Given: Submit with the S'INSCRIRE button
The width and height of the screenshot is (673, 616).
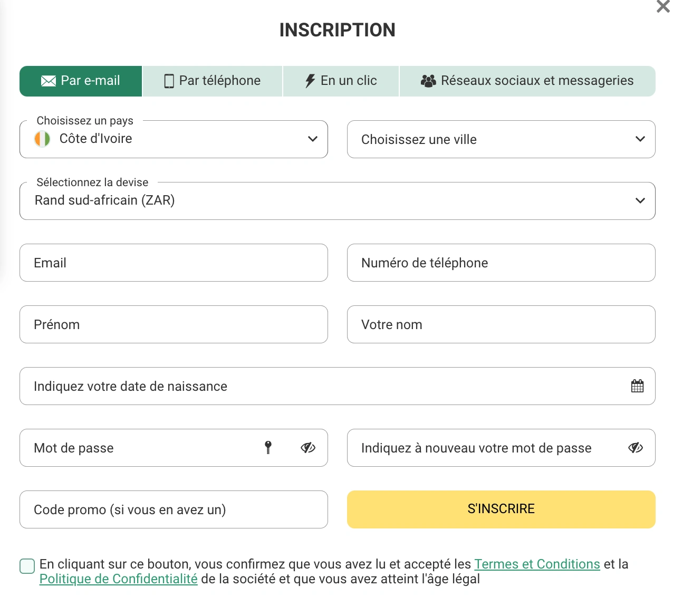Looking at the screenshot, I should [501, 509].
